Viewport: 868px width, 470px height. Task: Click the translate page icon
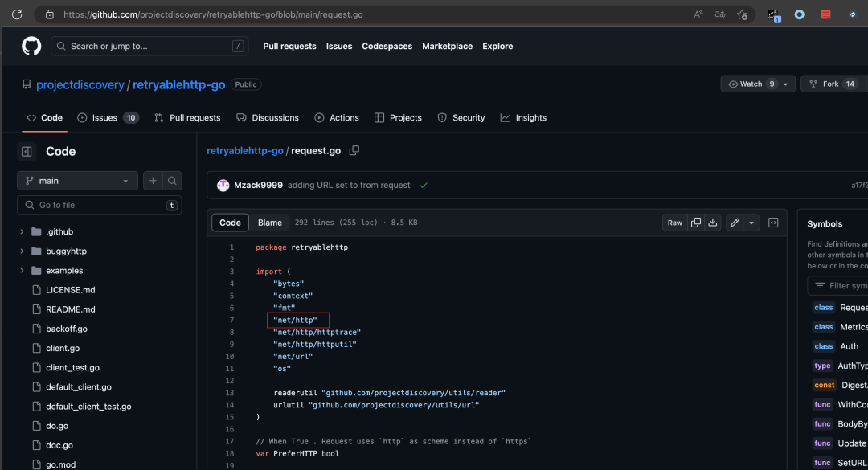pyautogui.click(x=719, y=14)
